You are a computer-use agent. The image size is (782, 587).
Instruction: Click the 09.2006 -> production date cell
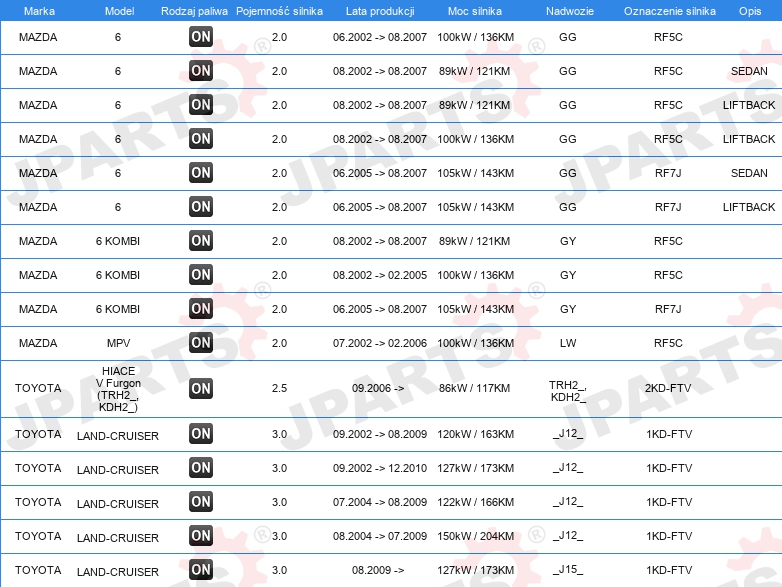[378, 388]
